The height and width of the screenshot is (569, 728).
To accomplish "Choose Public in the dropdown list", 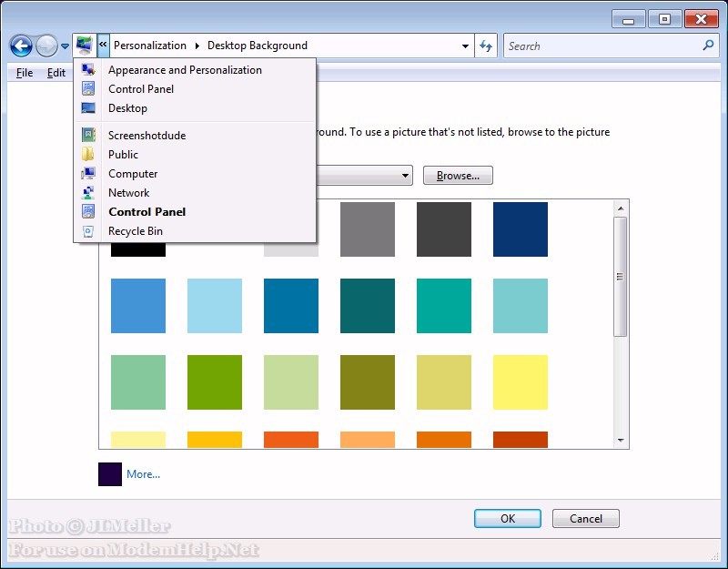I will click(195, 154).
